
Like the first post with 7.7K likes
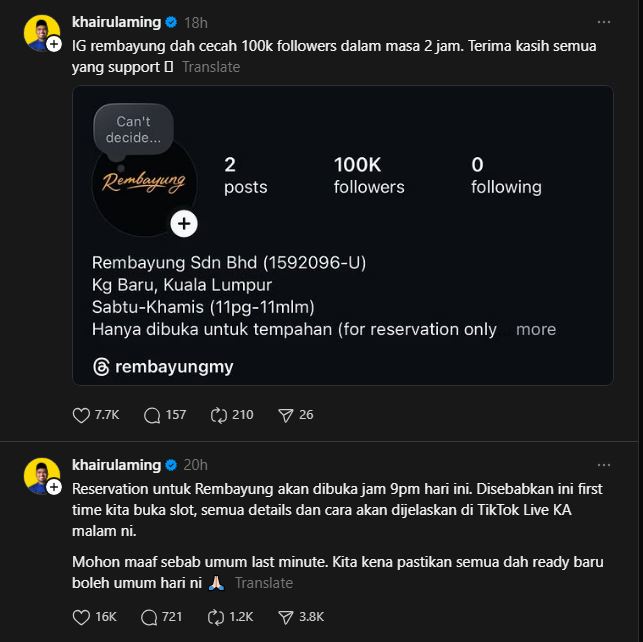click(x=82, y=414)
